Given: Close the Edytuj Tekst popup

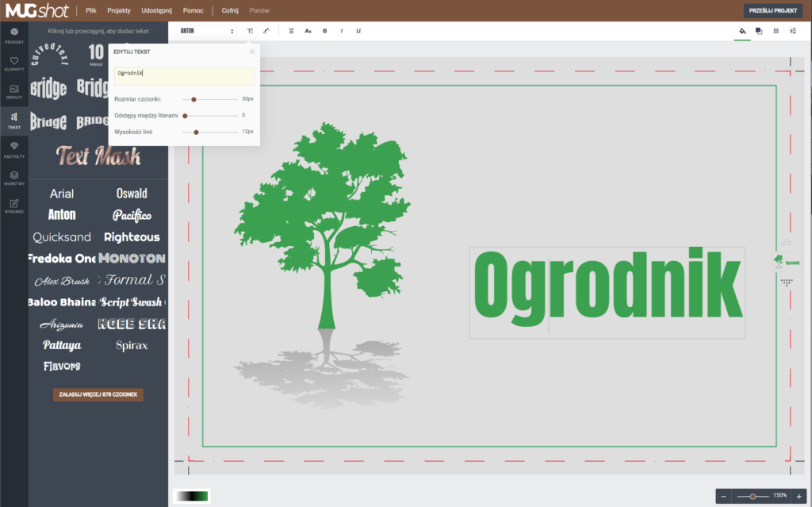Looking at the screenshot, I should pyautogui.click(x=252, y=52).
